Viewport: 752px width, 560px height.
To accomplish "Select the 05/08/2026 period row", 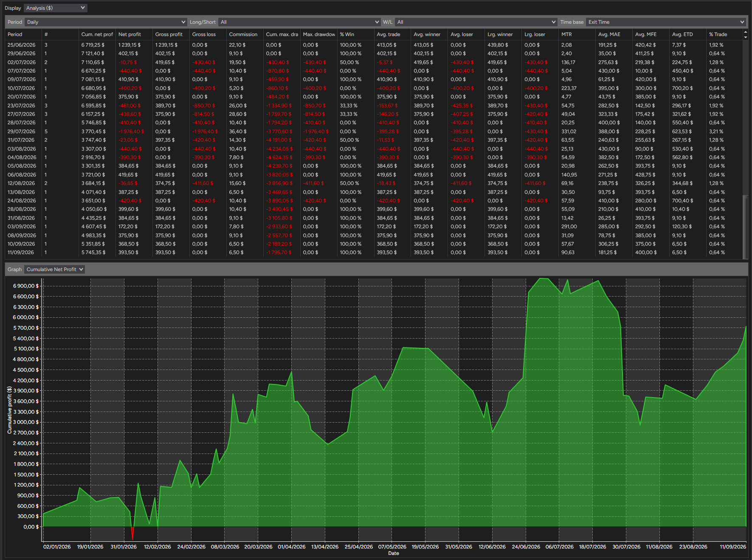I will point(374,166).
